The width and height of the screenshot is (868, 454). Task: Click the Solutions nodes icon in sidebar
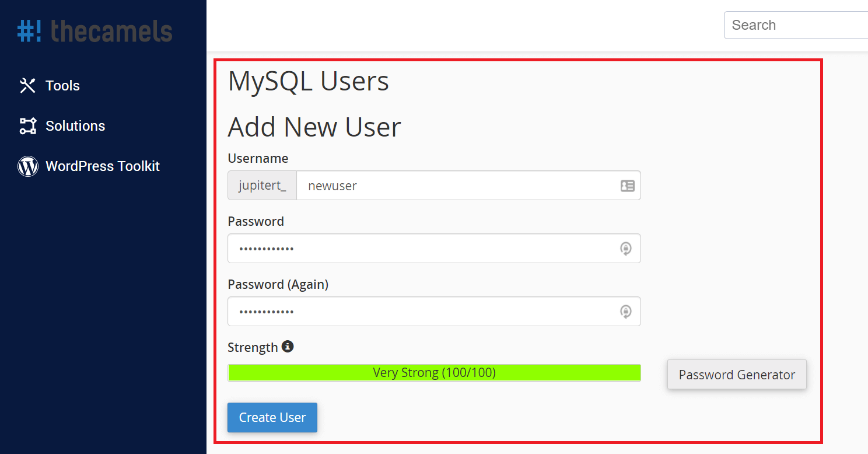(x=28, y=126)
